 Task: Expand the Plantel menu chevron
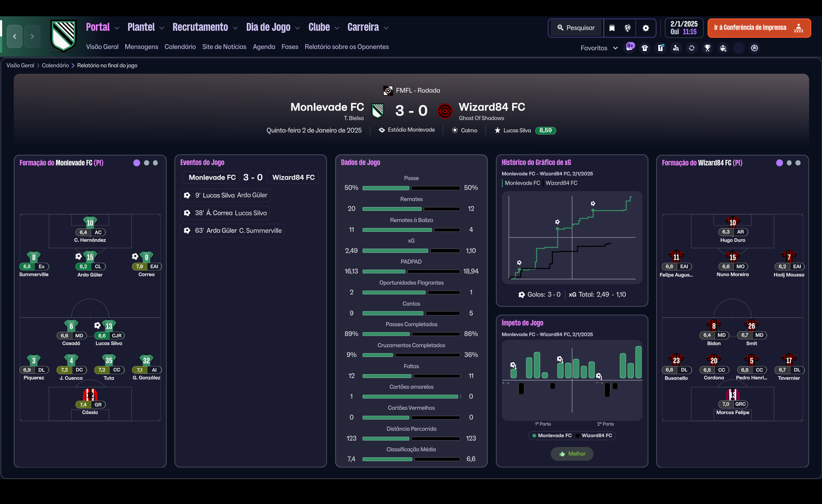(162, 28)
